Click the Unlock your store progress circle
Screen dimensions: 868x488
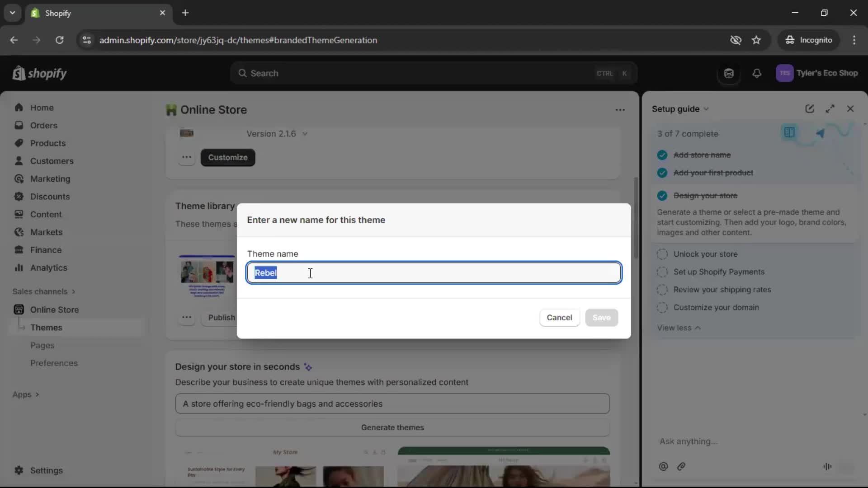662,254
